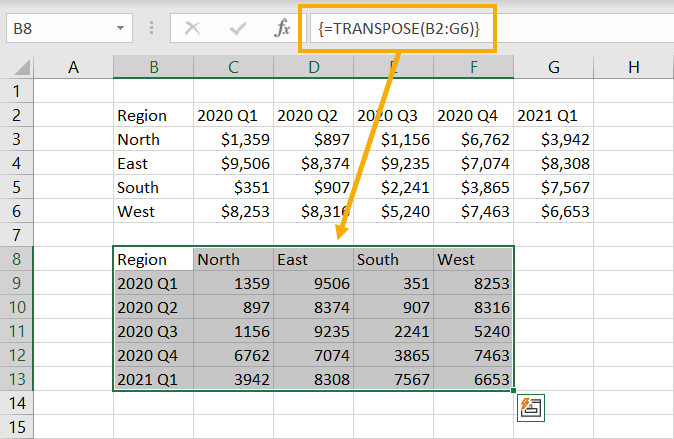Click the cell containing $6,653
The width and height of the screenshot is (674, 439).
553,212
